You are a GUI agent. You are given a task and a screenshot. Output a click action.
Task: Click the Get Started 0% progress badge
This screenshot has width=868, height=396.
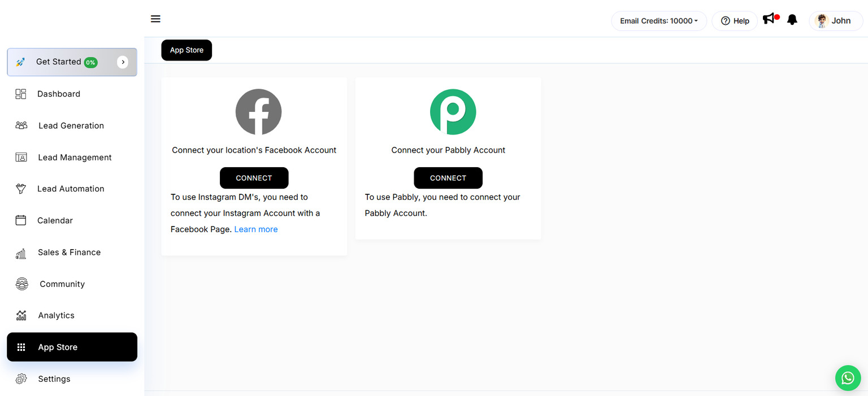coord(90,62)
